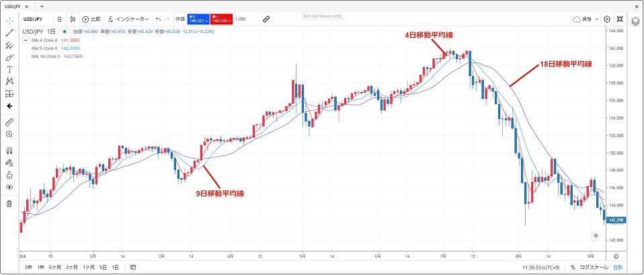Click the 1,000 quantity input field

pos(241,19)
